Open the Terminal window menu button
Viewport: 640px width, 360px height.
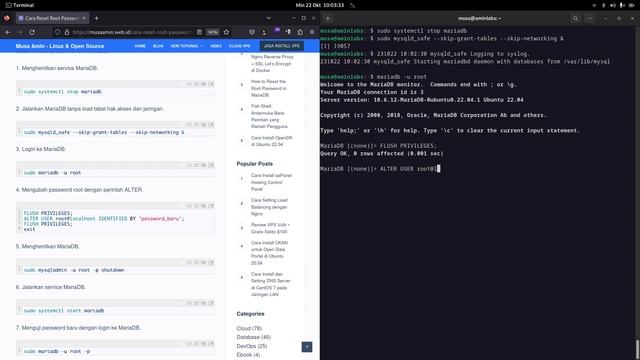[589, 18]
